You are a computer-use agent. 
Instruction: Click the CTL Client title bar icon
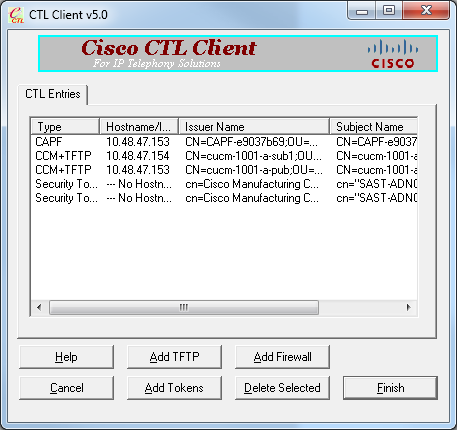point(16,15)
